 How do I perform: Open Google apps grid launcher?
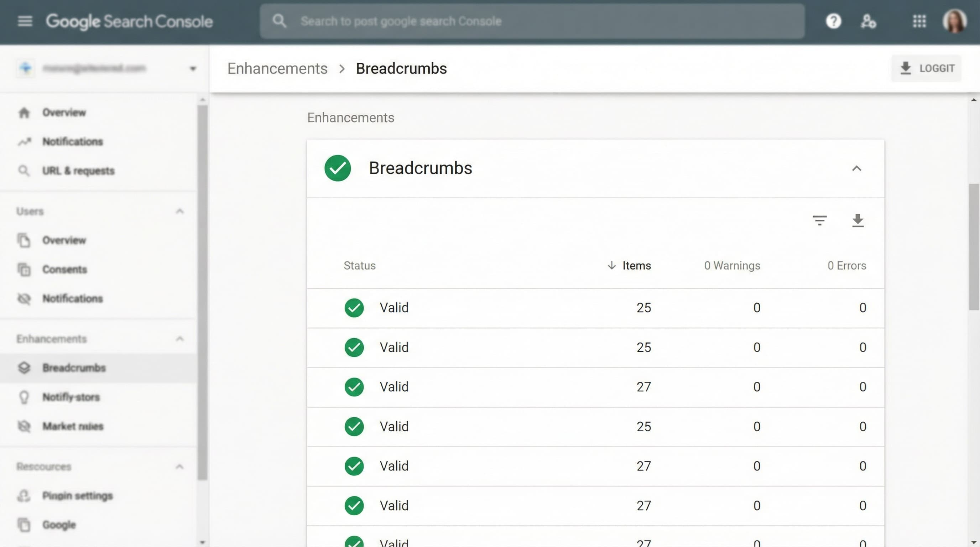point(919,21)
